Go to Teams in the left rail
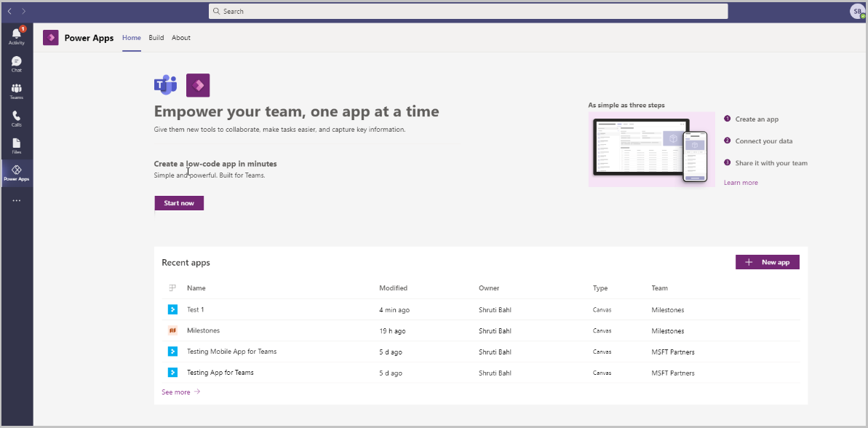868x428 pixels. coord(17,92)
